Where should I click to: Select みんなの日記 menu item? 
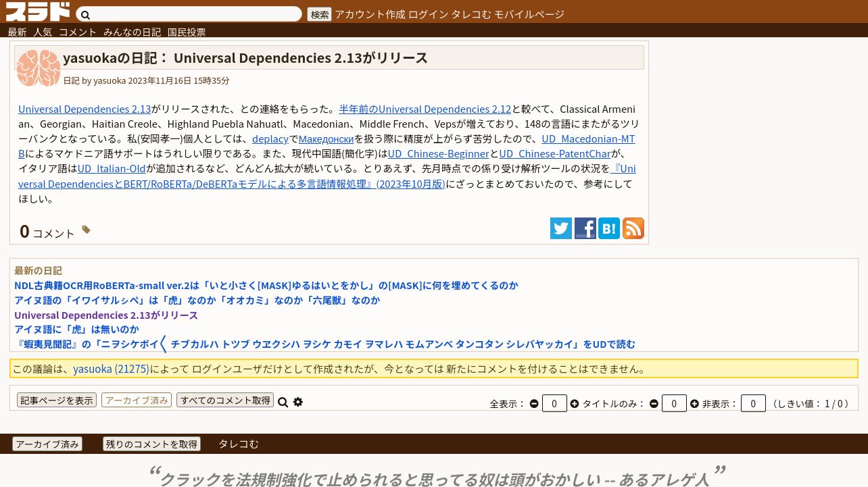pos(132,32)
